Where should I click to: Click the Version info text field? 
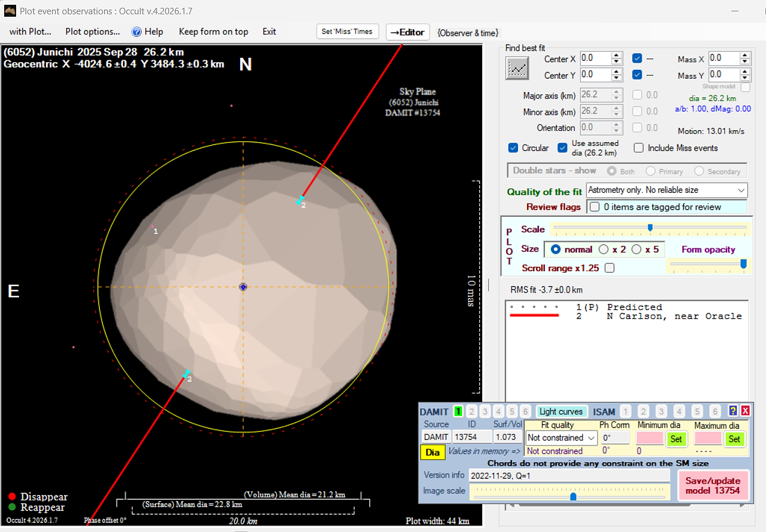point(569,475)
